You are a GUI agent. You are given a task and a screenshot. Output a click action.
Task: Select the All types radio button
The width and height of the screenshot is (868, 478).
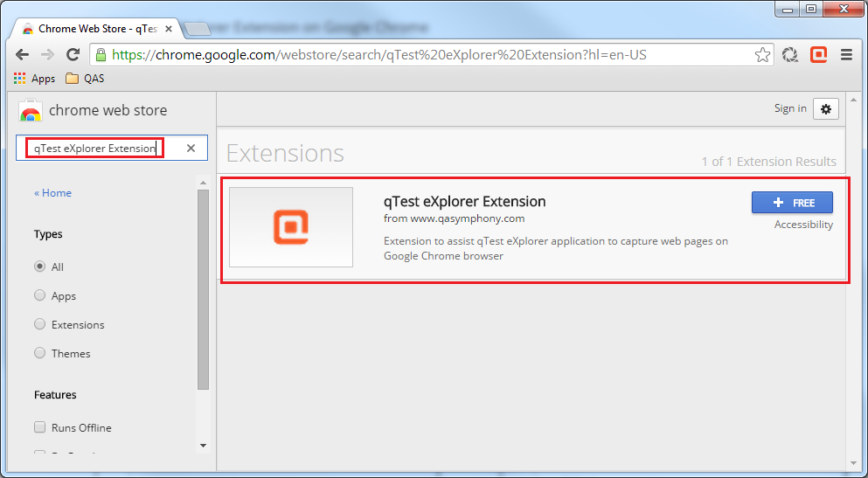click(x=39, y=267)
